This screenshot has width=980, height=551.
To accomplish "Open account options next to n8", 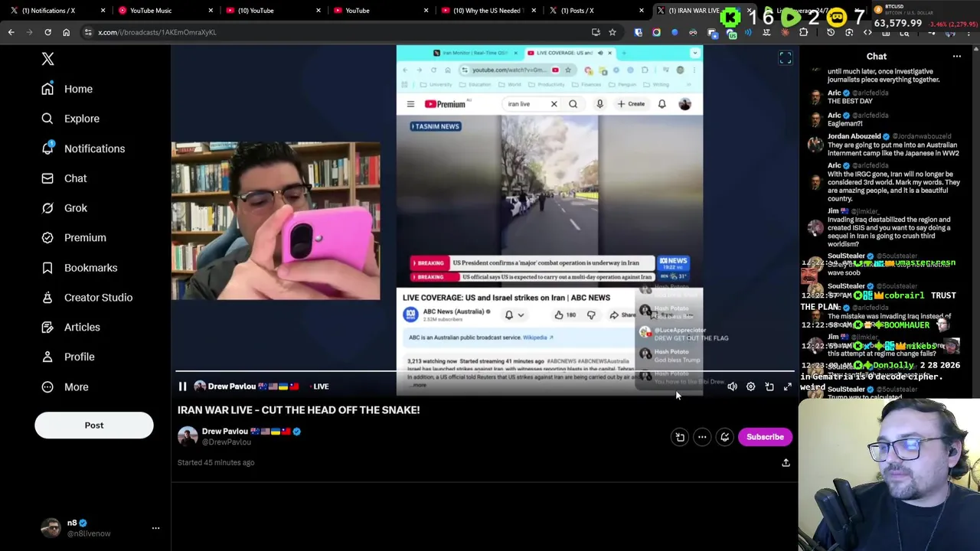I will point(155,528).
